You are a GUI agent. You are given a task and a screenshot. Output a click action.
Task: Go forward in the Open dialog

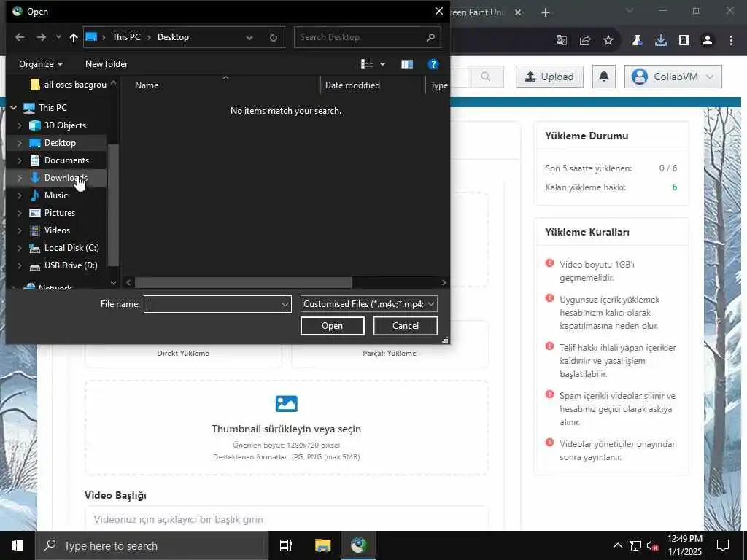[42, 37]
